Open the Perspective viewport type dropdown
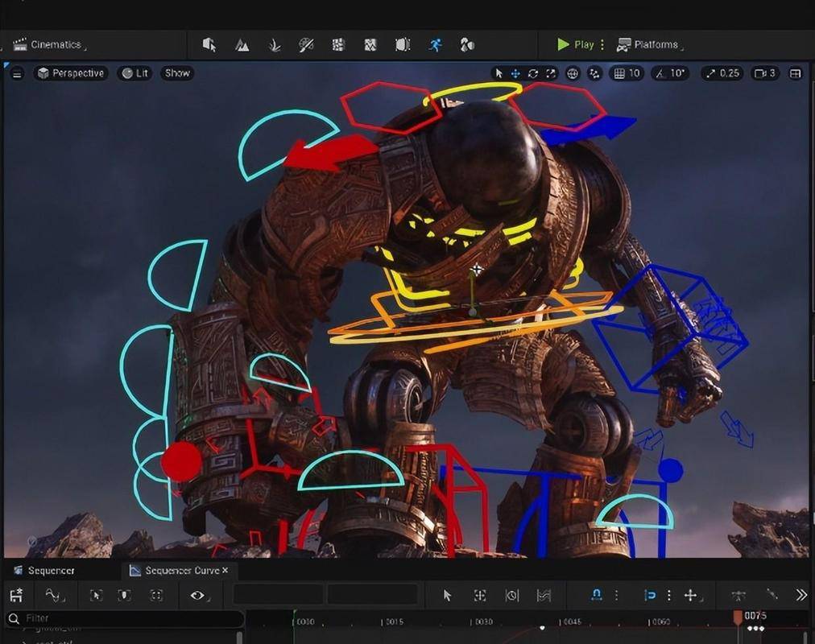Image resolution: width=815 pixels, height=644 pixels. tap(71, 73)
